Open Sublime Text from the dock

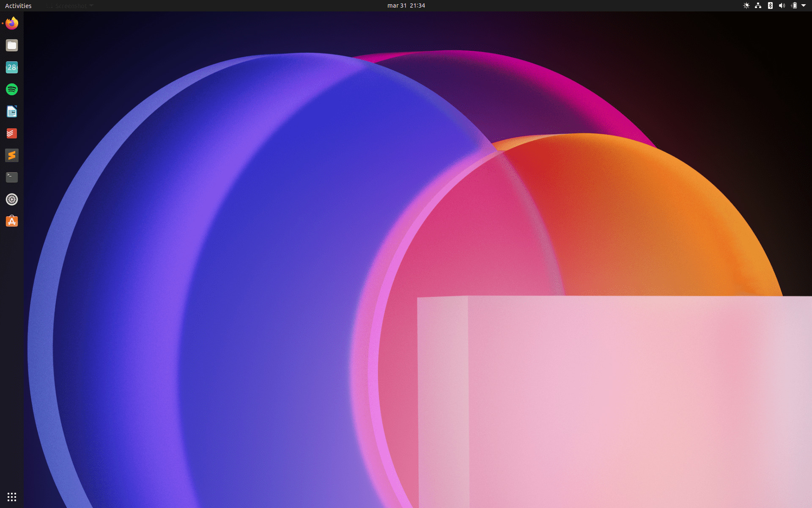click(12, 155)
